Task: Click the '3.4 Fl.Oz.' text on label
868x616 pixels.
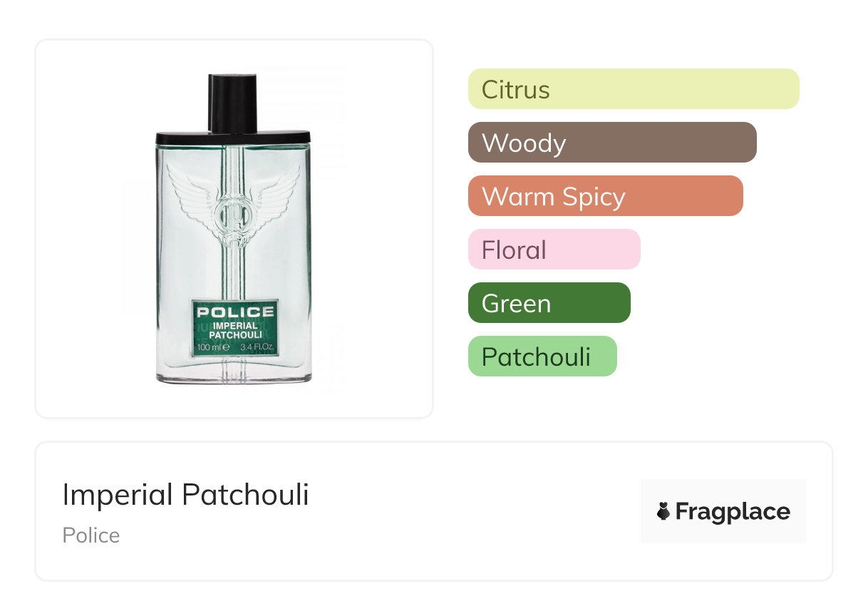Action: [257, 347]
